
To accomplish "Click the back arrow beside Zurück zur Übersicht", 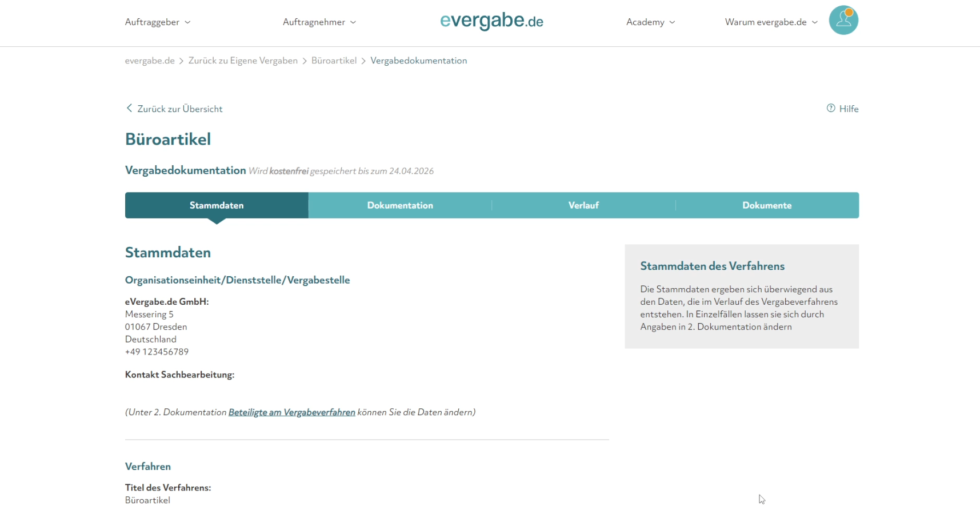I will tap(129, 108).
